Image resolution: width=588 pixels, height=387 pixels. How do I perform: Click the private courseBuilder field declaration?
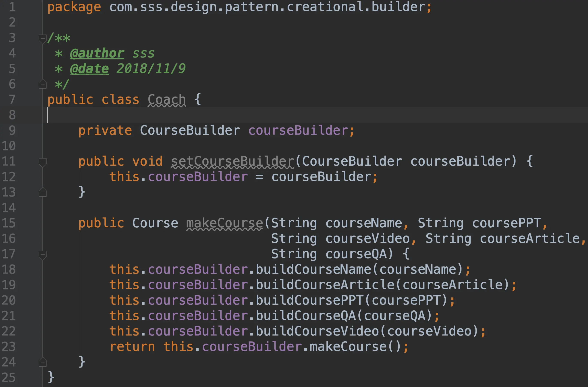(298, 130)
